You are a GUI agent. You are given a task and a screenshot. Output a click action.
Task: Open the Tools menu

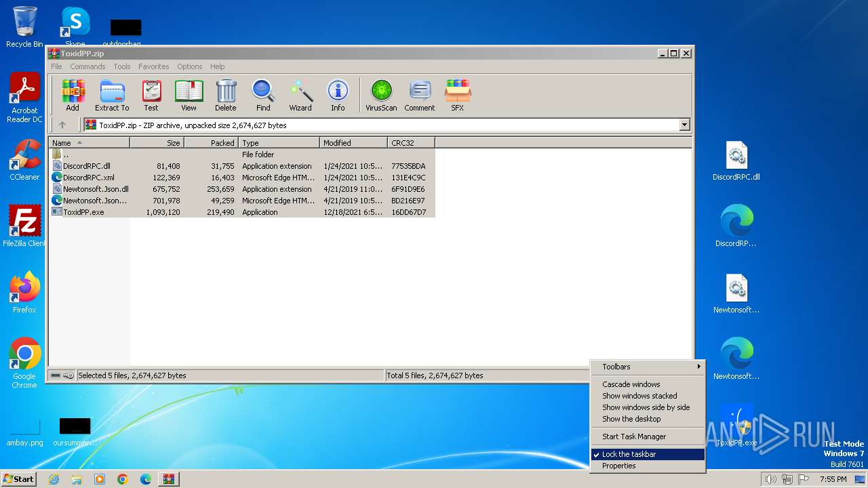point(122,66)
